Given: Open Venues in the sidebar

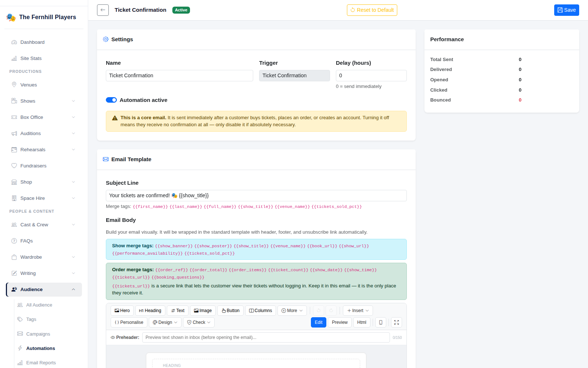Looking at the screenshot, I should tap(44, 85).
